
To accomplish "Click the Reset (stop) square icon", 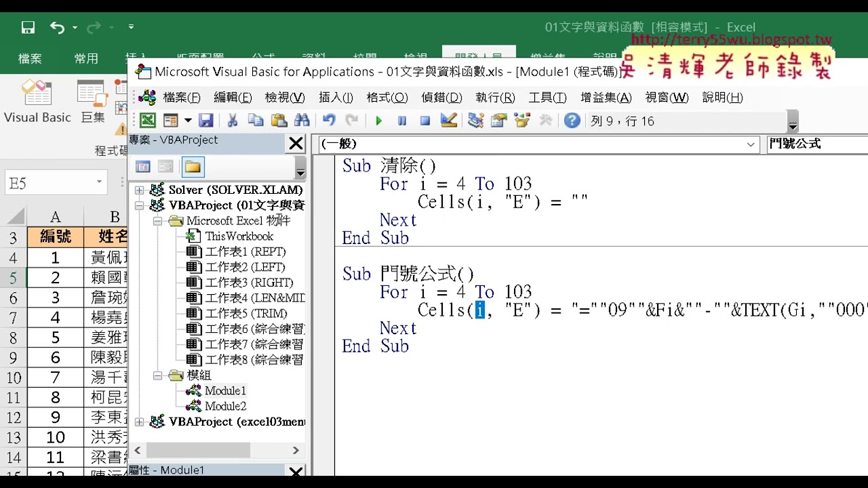I will pos(425,121).
